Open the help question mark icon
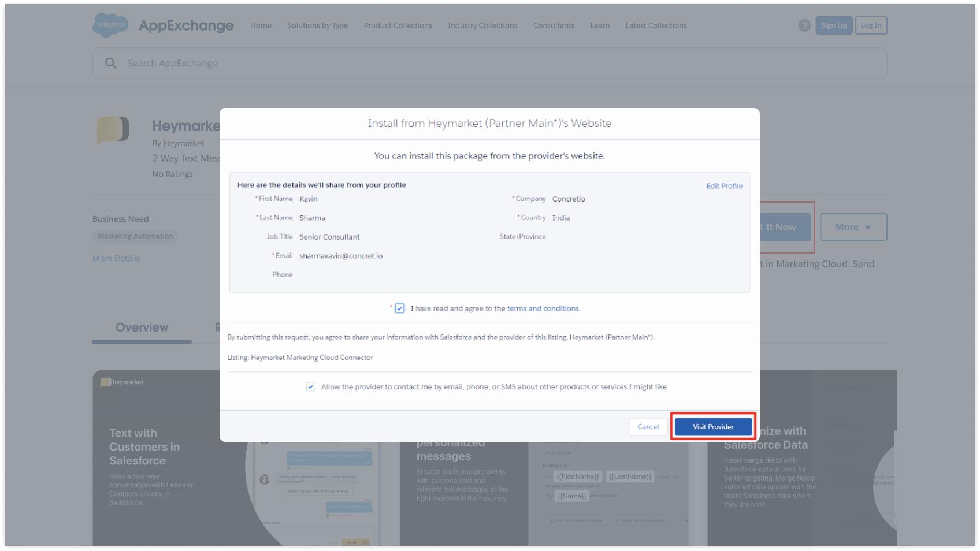Viewport: 980px width, 551px height. (x=804, y=25)
